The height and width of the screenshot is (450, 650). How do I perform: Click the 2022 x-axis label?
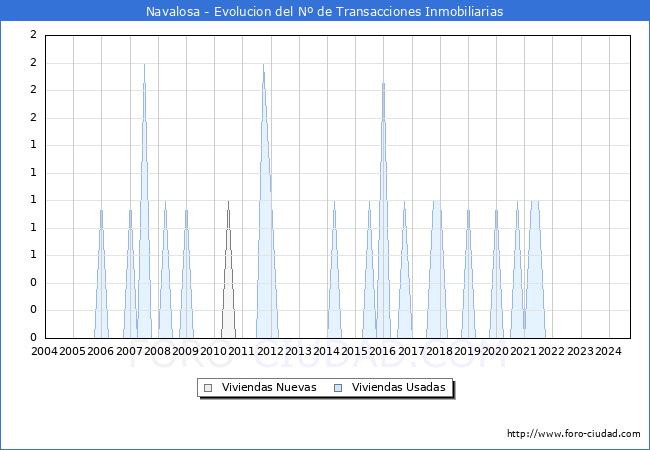click(551, 351)
